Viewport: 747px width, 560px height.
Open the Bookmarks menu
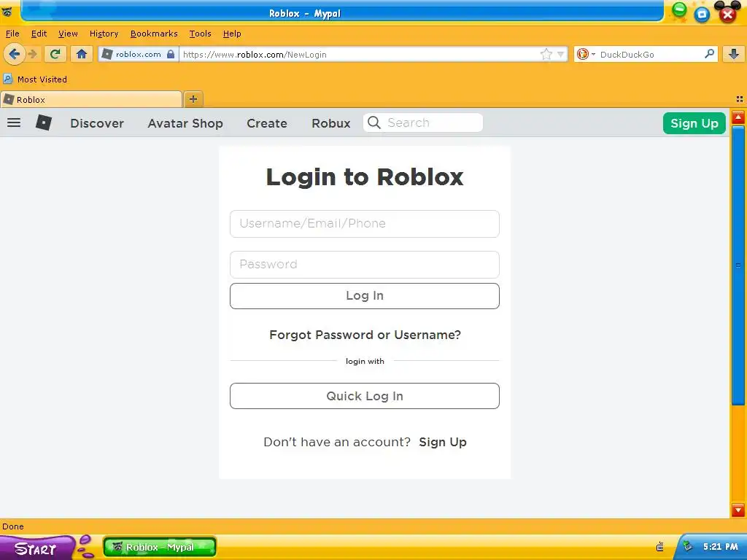(154, 34)
